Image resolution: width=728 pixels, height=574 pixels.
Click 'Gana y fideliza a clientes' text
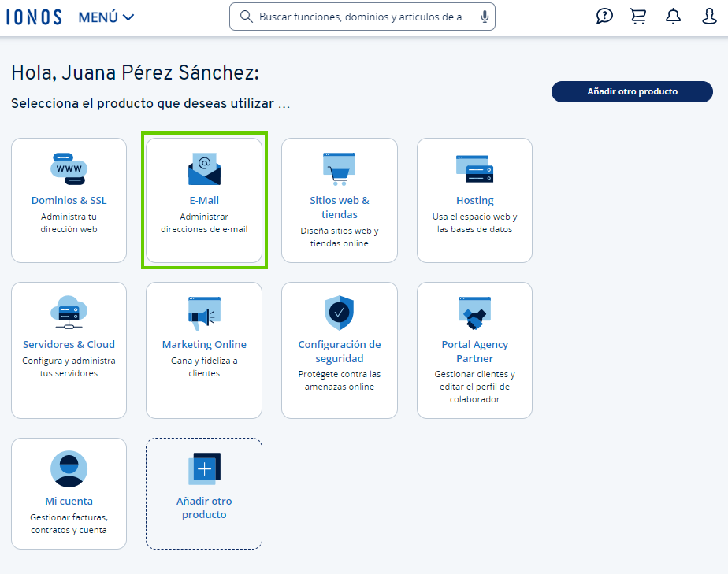(x=204, y=367)
